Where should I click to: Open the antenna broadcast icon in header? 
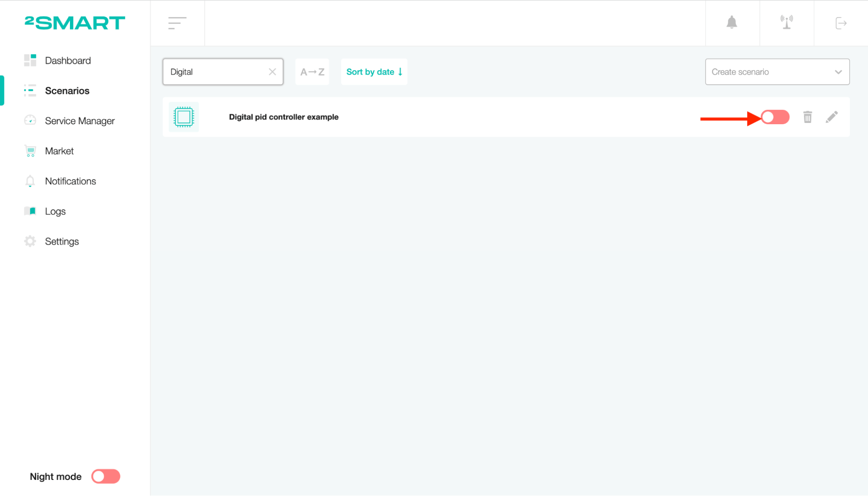pyautogui.click(x=786, y=23)
